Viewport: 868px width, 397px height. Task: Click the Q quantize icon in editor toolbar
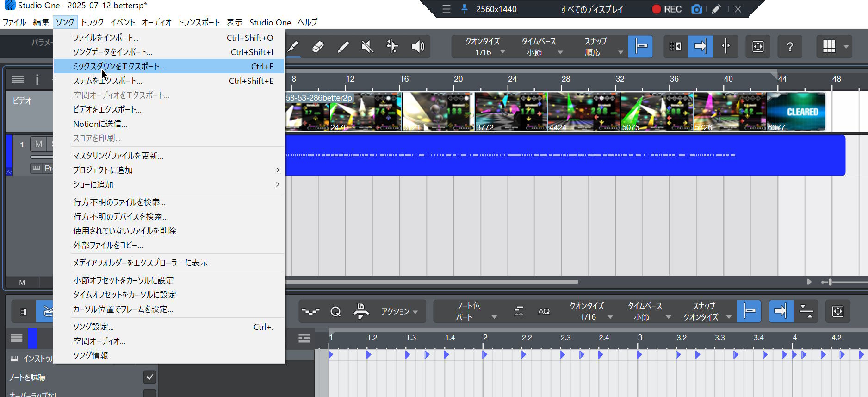click(335, 311)
